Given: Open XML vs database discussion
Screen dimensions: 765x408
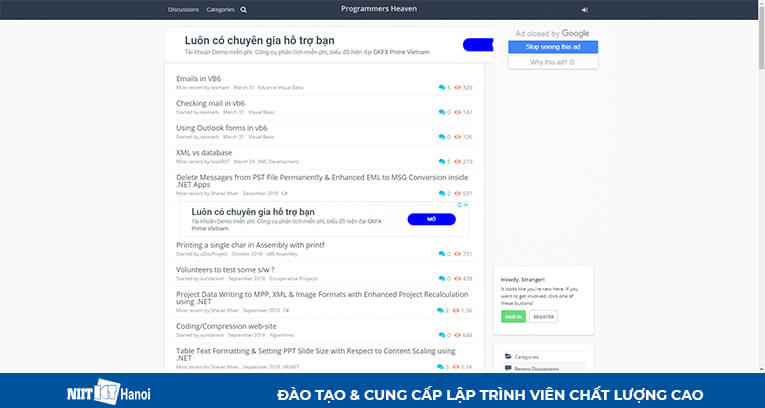Looking at the screenshot, I should pos(204,153).
